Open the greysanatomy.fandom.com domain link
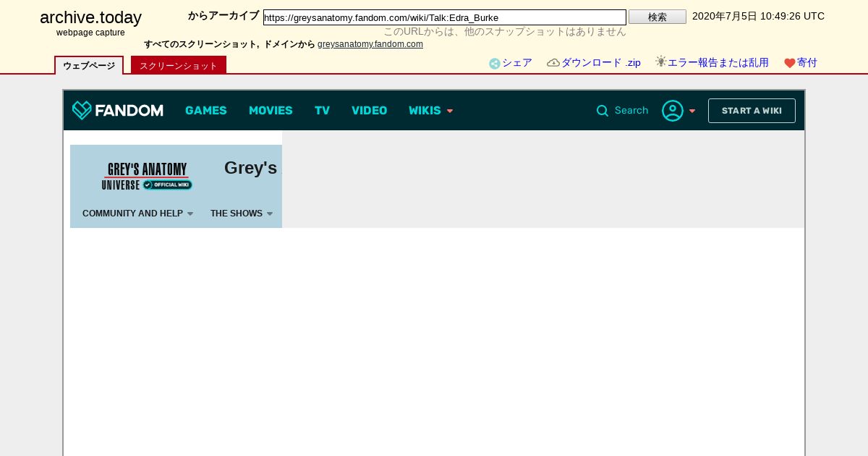 [x=370, y=44]
